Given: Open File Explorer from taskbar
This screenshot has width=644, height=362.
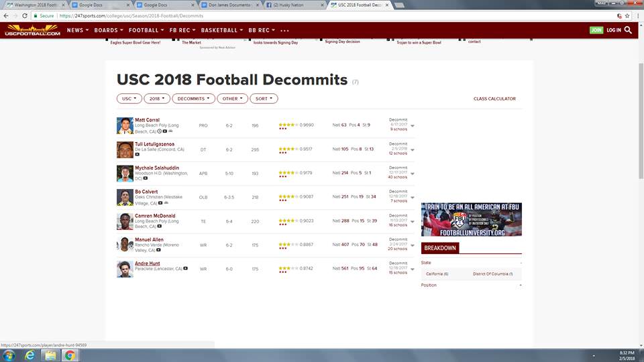Looking at the screenshot, I should 50,355.
